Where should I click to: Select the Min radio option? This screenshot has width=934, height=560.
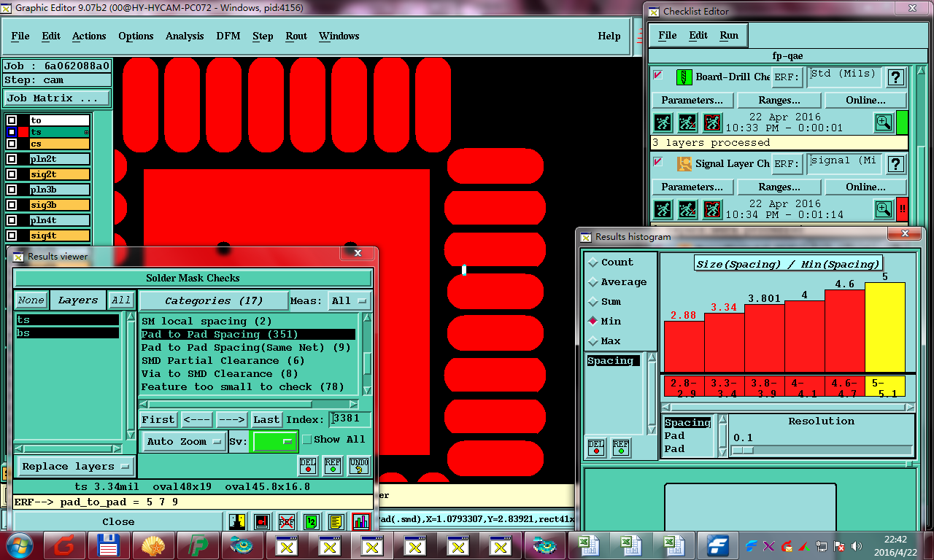593,322
